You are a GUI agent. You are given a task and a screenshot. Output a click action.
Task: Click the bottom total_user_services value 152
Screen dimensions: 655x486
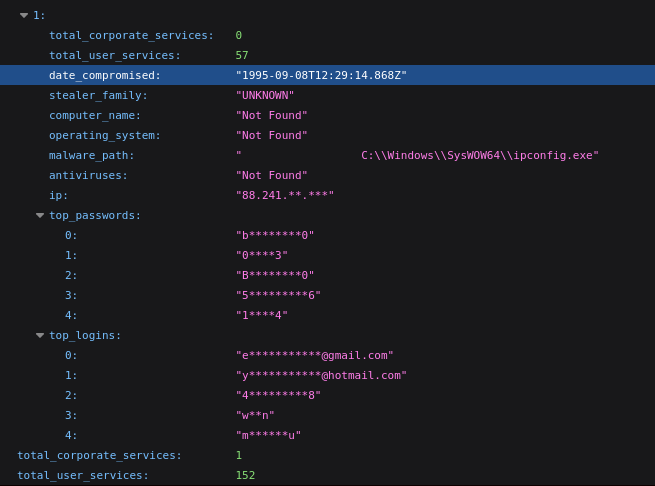pyautogui.click(x=245, y=475)
